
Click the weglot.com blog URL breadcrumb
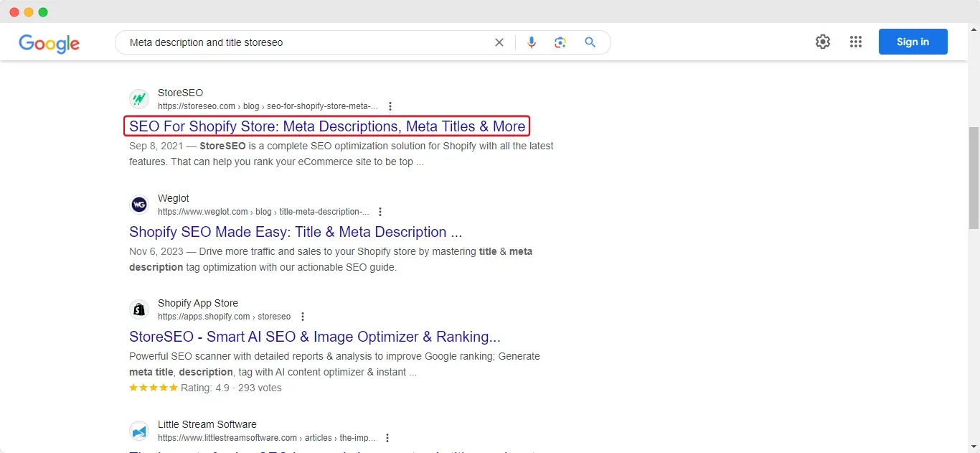pos(263,212)
